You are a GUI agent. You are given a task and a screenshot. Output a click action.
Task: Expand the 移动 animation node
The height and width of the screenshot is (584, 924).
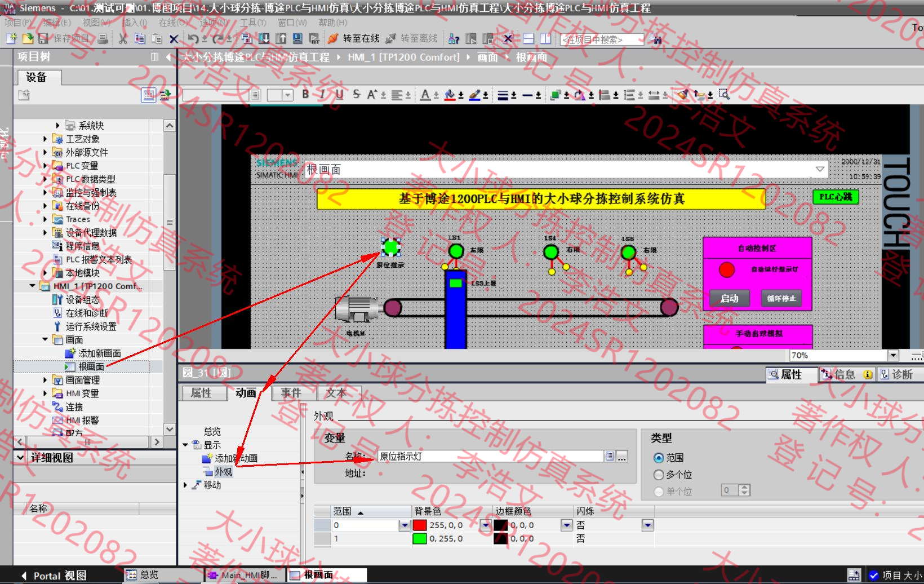pos(185,485)
